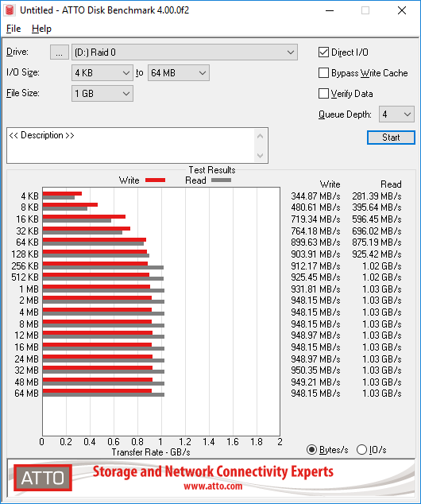421x504 pixels.
Task: Click the 4 KB row label in chart
Action: [x=30, y=196]
